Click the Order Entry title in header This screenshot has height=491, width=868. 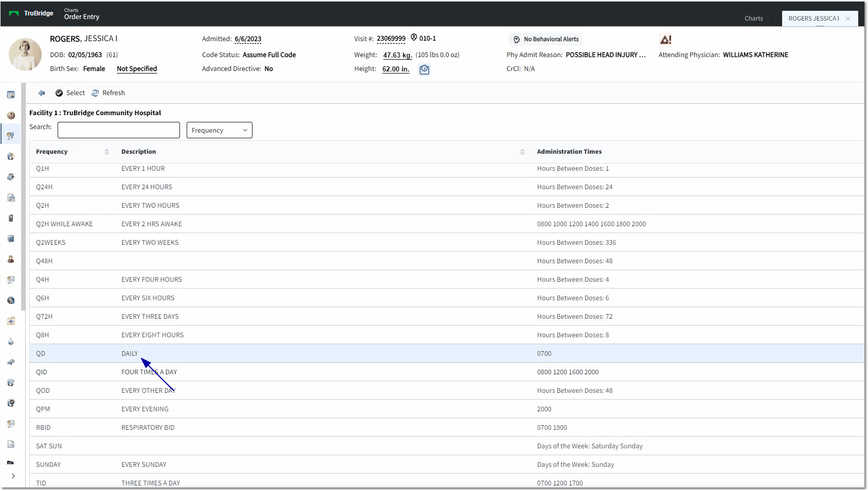coord(82,17)
